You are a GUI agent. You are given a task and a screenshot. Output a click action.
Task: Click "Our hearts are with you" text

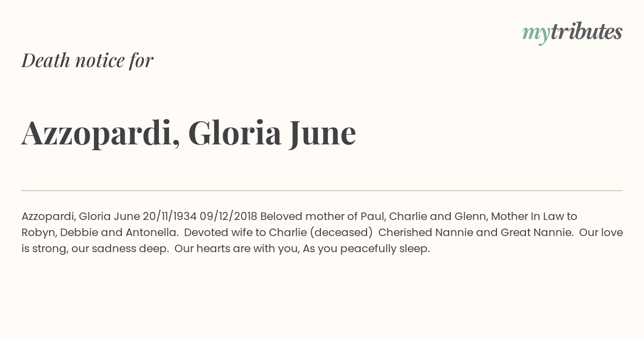coord(237,249)
